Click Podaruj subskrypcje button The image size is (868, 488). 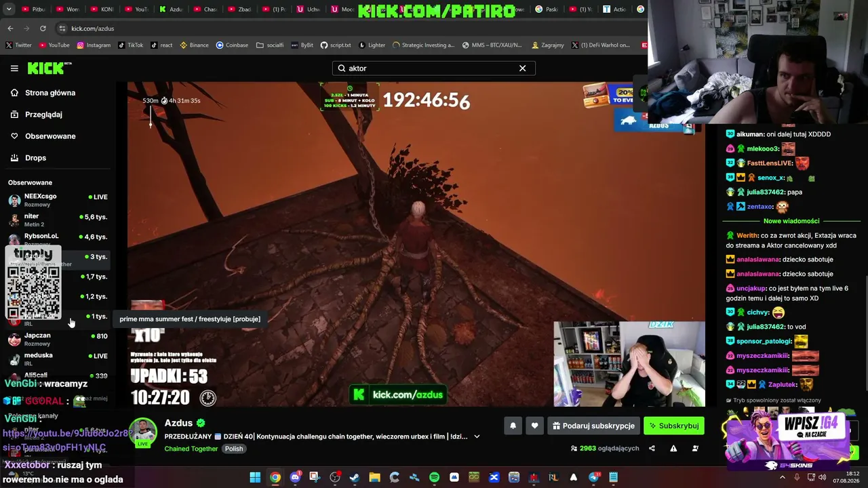coord(593,426)
